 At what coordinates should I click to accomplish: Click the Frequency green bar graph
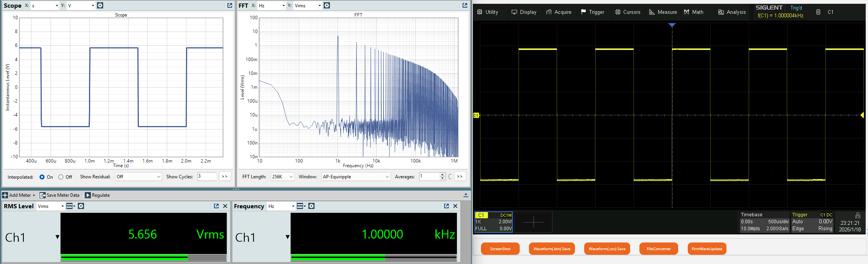pyautogui.click(x=374, y=257)
